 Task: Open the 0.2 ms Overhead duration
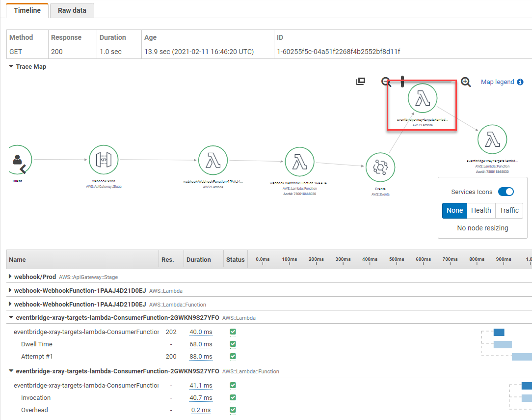[x=201, y=410]
